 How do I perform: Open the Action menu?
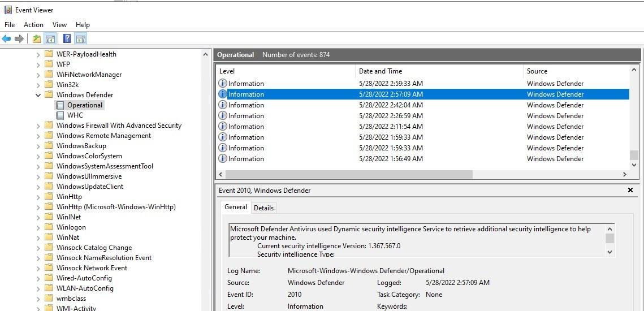33,25
